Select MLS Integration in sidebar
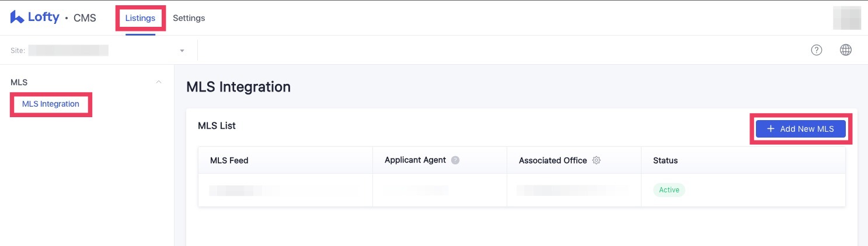Screen dimensions: 868x246 [51, 104]
